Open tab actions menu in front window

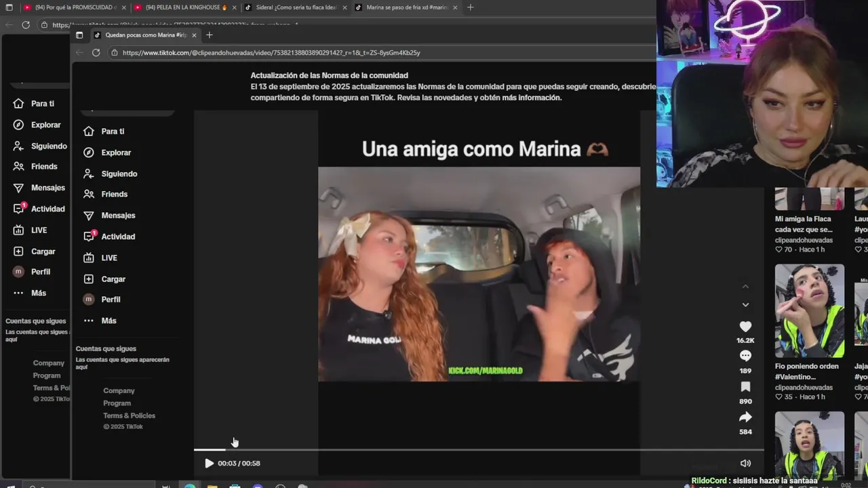(x=79, y=35)
